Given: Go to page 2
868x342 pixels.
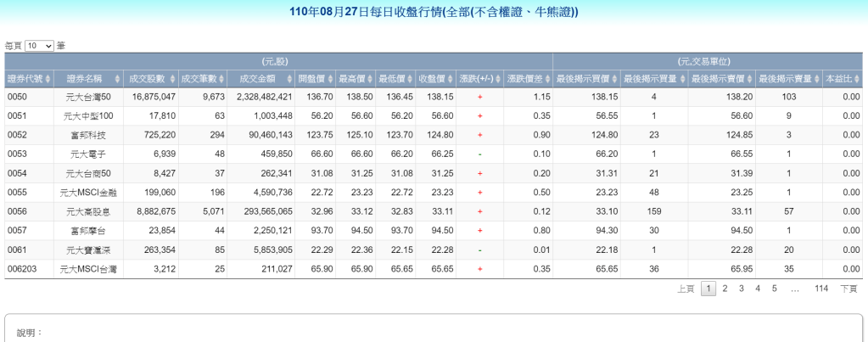Looking at the screenshot, I should (x=725, y=289).
